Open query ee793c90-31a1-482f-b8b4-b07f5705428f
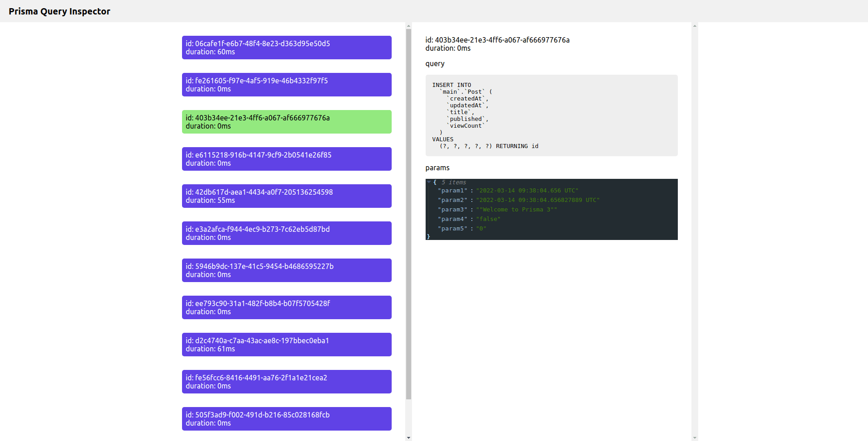868x441 pixels. pyautogui.click(x=287, y=307)
